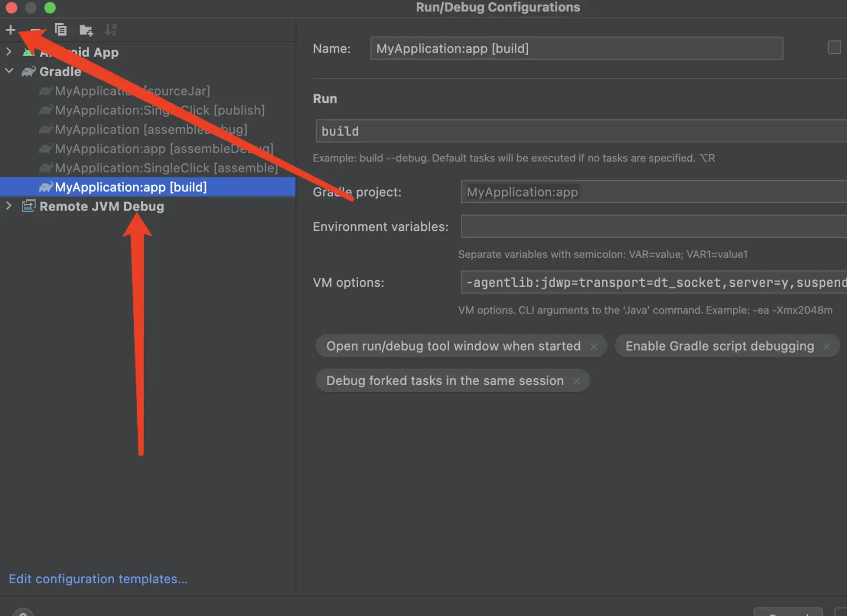847x616 pixels.
Task: Open Edit configuration templates link
Action: pyautogui.click(x=98, y=579)
